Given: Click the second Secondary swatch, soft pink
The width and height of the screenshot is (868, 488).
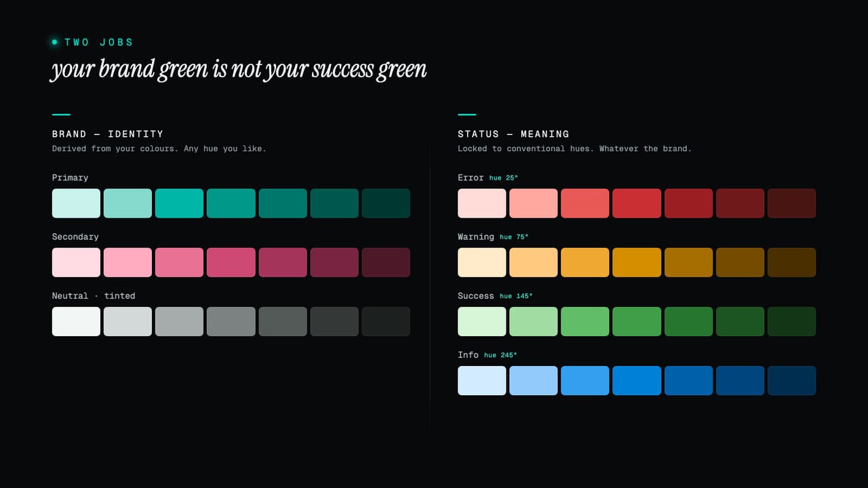Looking at the screenshot, I should [x=127, y=262].
